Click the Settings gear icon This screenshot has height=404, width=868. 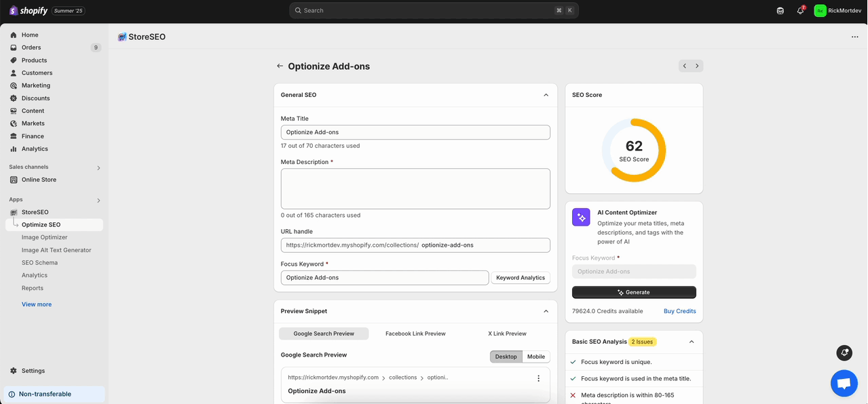click(x=14, y=371)
